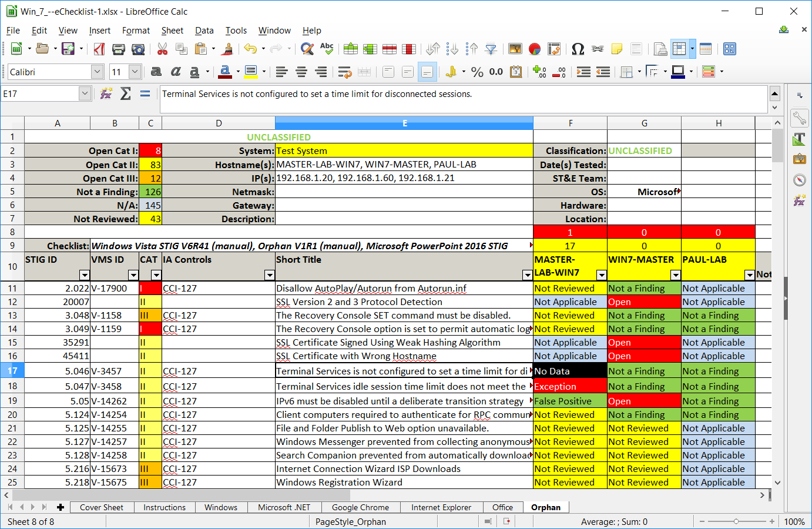This screenshot has height=529, width=812.
Task: Click the add new sheet plus button
Action: [x=60, y=507]
